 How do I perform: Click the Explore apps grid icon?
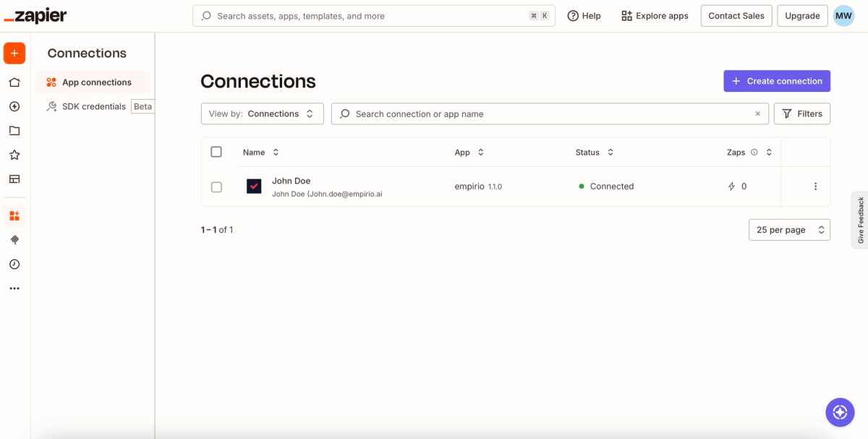tap(626, 16)
